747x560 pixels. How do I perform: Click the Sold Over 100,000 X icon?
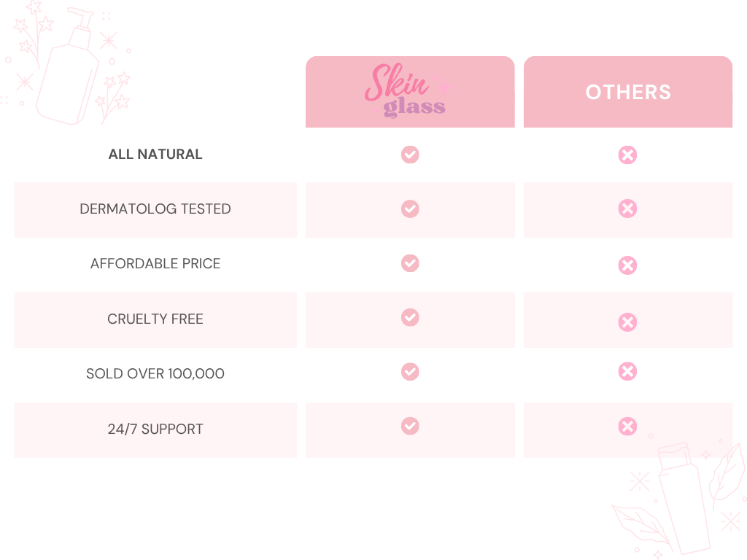tap(627, 372)
